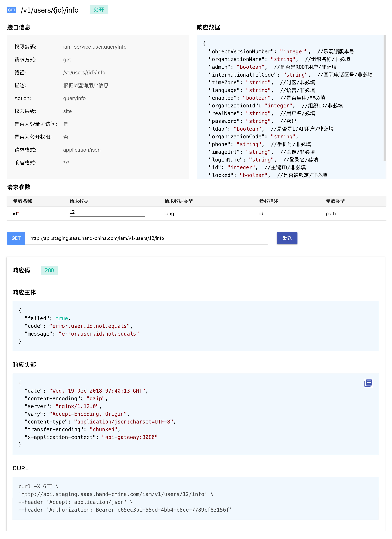This screenshot has width=392, height=539.
Task: Select the request URL input box
Action: click(146, 238)
